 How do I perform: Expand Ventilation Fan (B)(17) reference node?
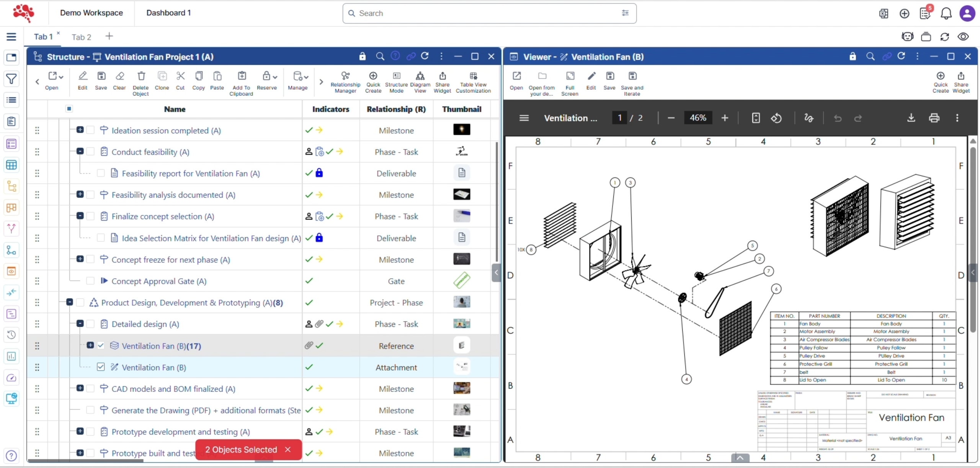(90, 345)
